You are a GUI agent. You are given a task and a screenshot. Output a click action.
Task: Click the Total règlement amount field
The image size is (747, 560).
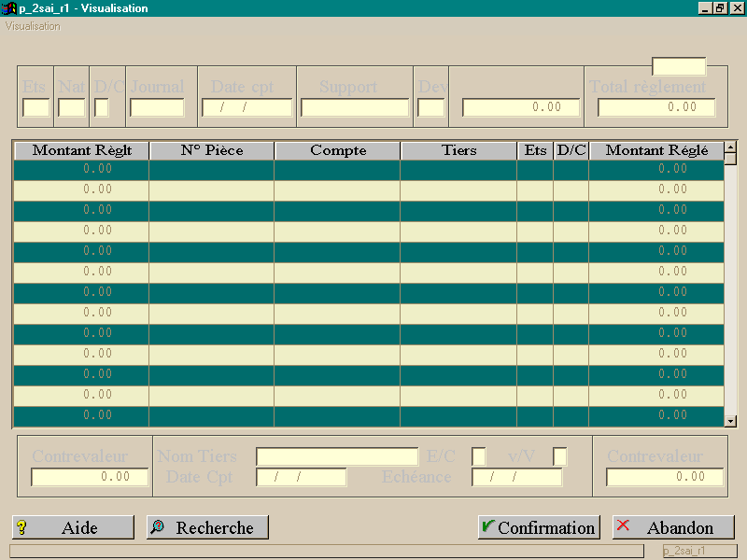656,107
